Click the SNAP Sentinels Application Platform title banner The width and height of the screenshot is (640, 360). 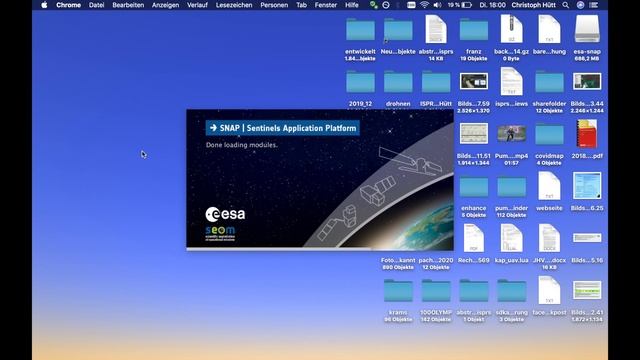tap(282, 128)
